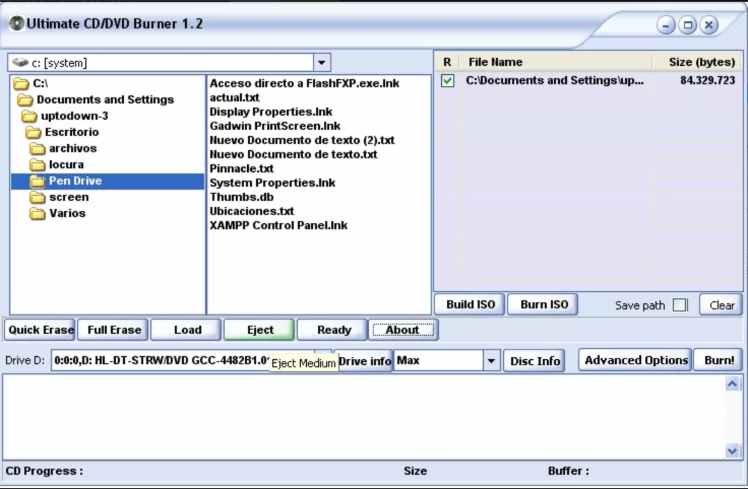Image resolution: width=748 pixels, height=489 pixels.
Task: Click the Load button
Action: [187, 330]
